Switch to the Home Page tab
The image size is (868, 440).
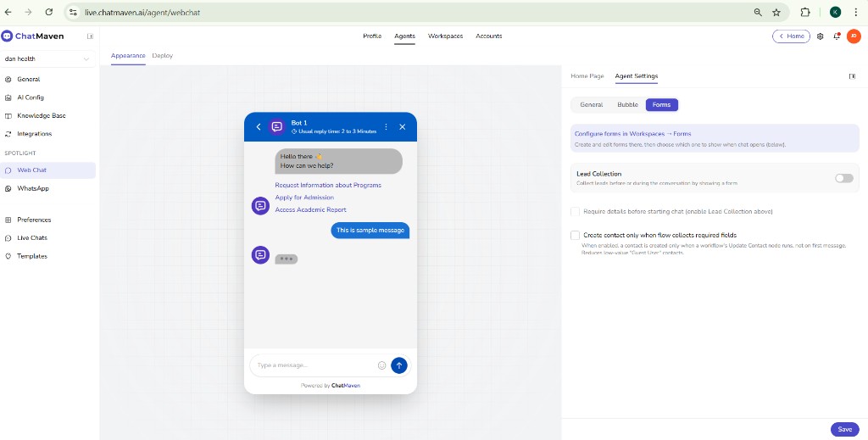587,76
